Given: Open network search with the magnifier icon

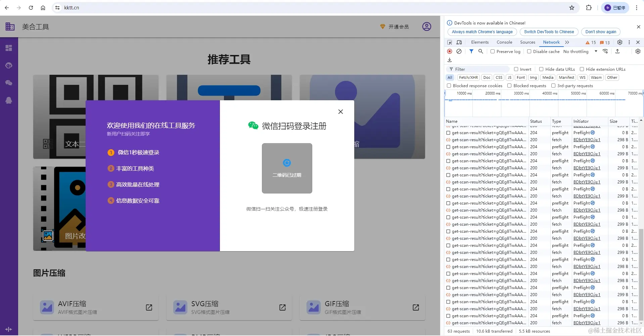Looking at the screenshot, I should (481, 51).
